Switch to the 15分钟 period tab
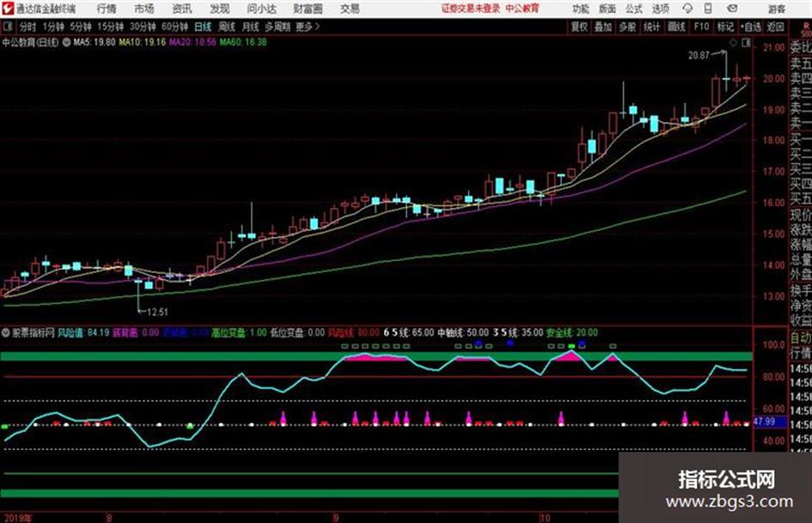812x523 pixels. coord(111,27)
